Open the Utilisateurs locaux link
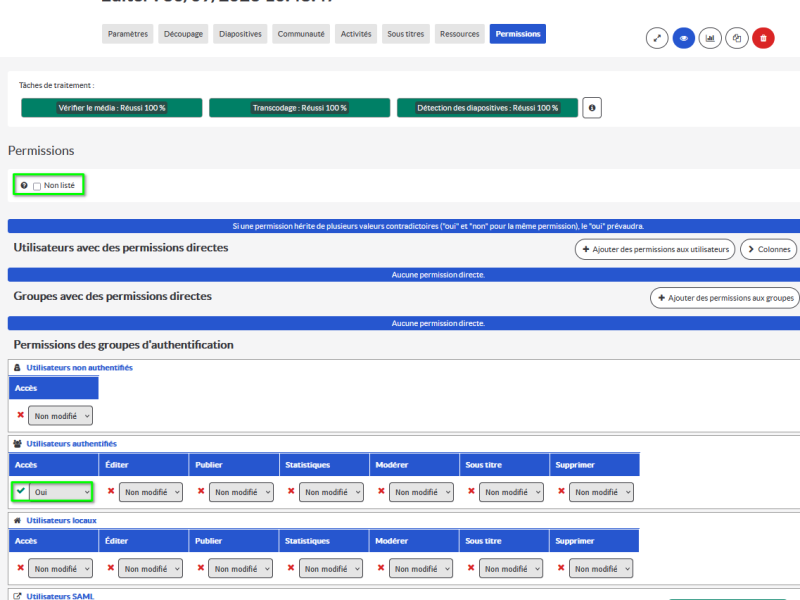Image resolution: width=800 pixels, height=600 pixels. (x=61, y=520)
